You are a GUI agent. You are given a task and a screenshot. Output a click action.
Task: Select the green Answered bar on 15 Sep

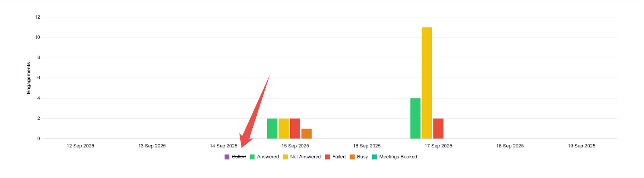272,128
